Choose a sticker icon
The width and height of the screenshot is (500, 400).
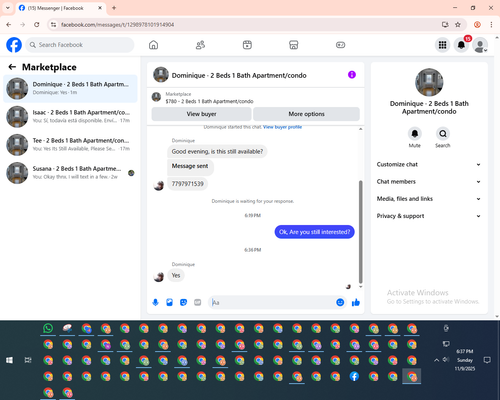pyautogui.click(x=183, y=302)
